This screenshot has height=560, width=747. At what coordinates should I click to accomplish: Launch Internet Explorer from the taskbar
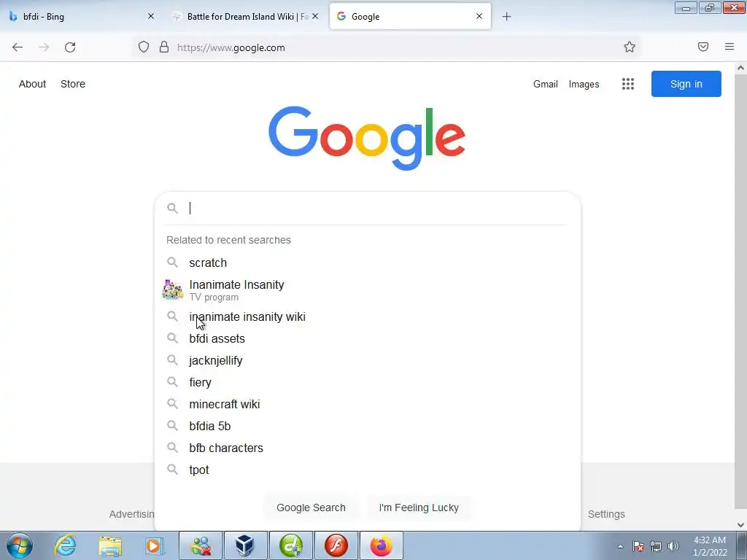(x=65, y=545)
